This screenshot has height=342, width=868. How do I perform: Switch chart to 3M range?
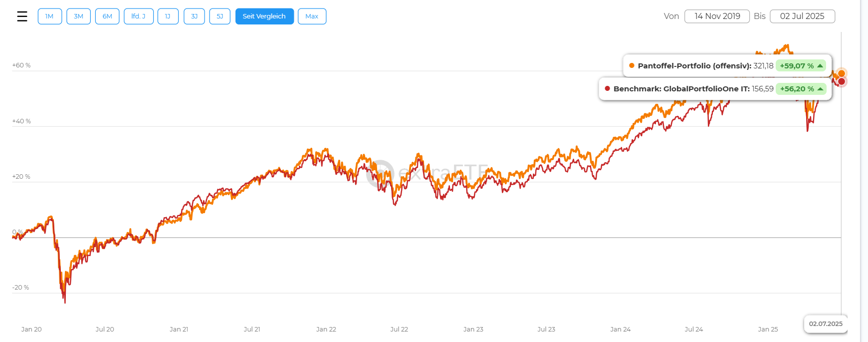(x=78, y=16)
